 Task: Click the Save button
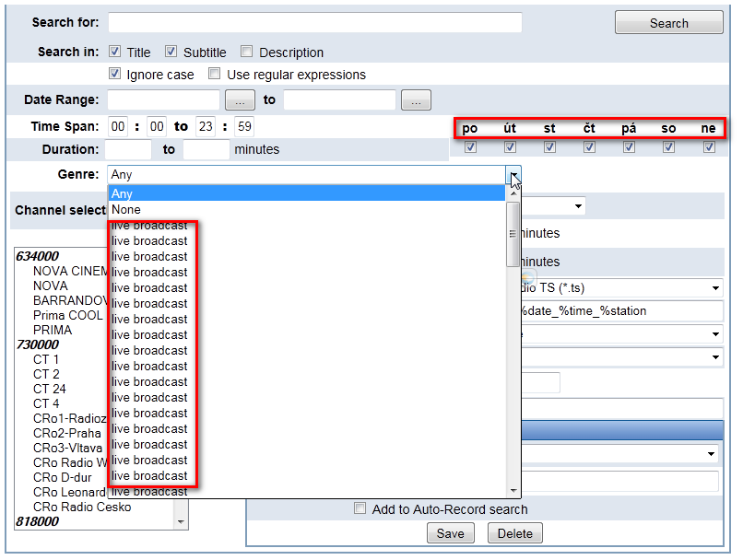(451, 533)
